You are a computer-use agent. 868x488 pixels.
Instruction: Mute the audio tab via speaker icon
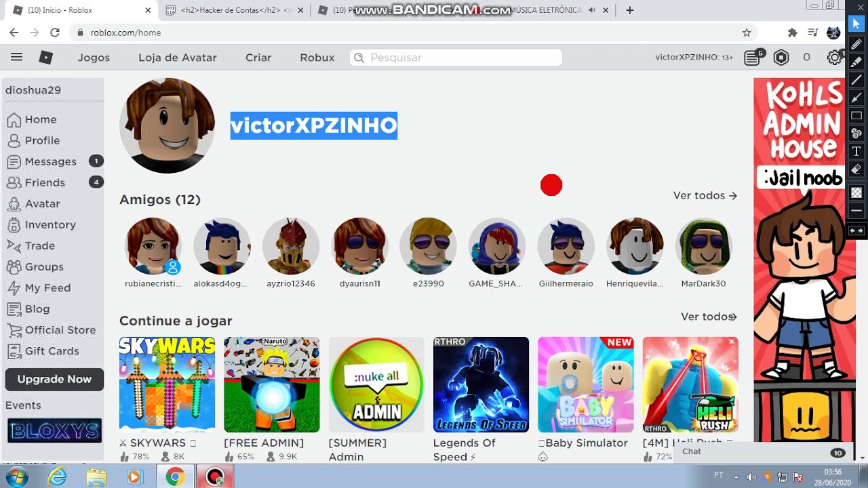(x=592, y=10)
